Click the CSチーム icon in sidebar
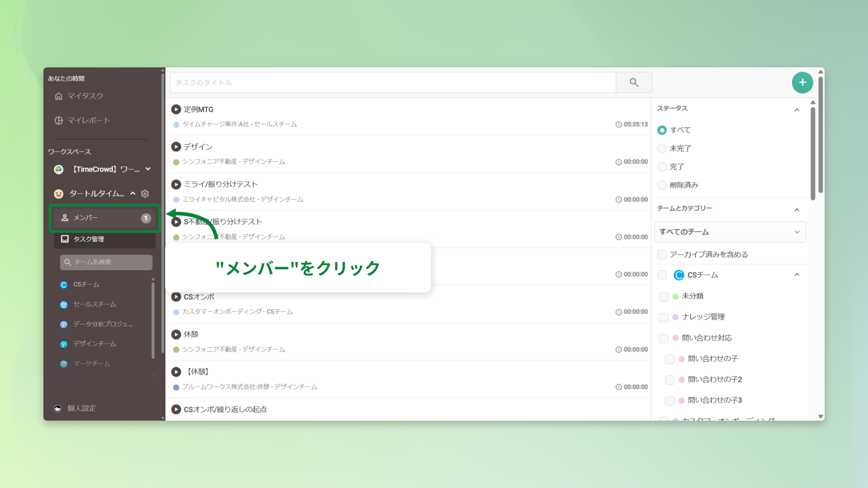 click(64, 285)
